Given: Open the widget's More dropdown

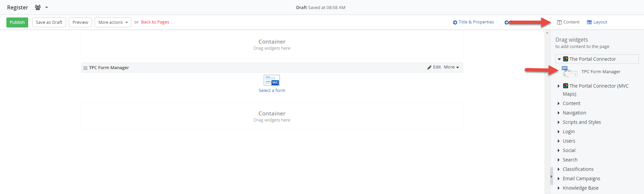Looking at the screenshot, I should [x=451, y=67].
